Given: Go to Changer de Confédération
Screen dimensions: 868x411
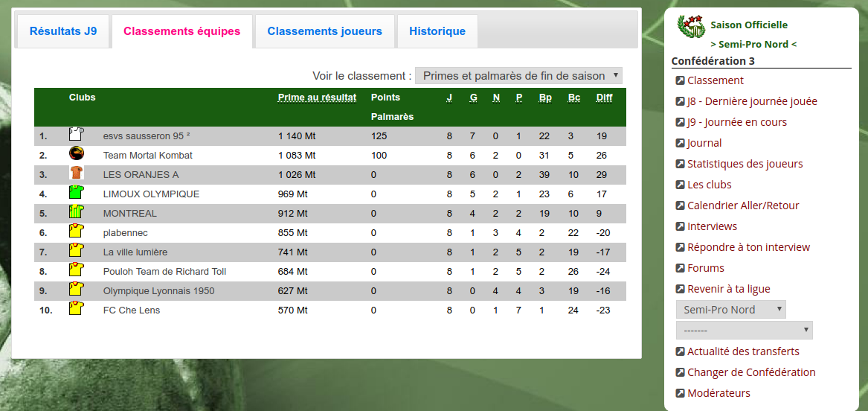Looking at the screenshot, I should [x=751, y=372].
